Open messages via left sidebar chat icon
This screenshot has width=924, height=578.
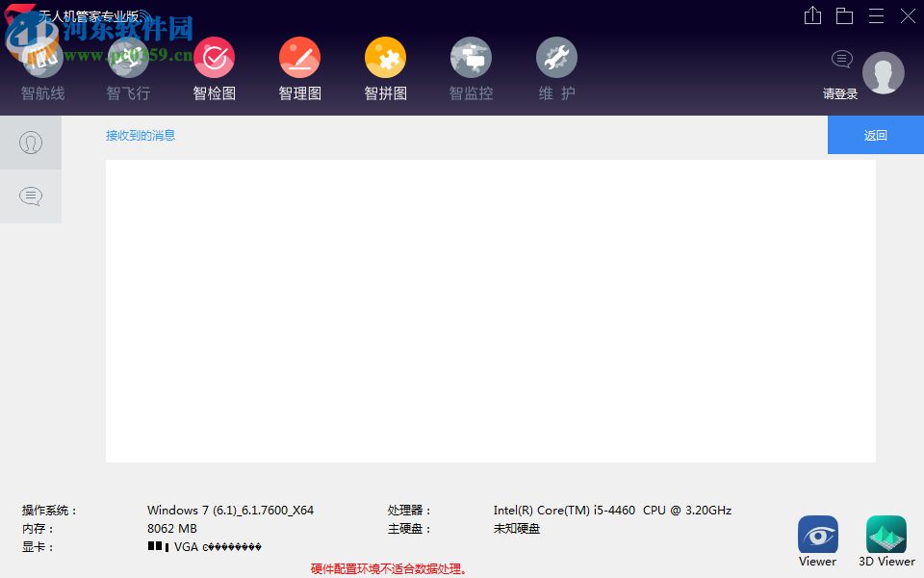pos(31,197)
